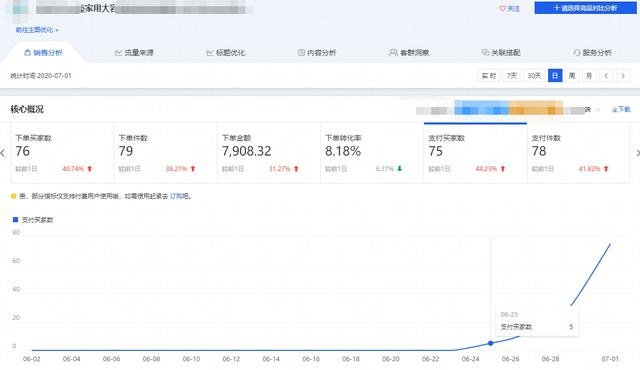This screenshot has width=640, height=370.
Task: Click the 8.18% conversion rate value
Action: tap(343, 151)
